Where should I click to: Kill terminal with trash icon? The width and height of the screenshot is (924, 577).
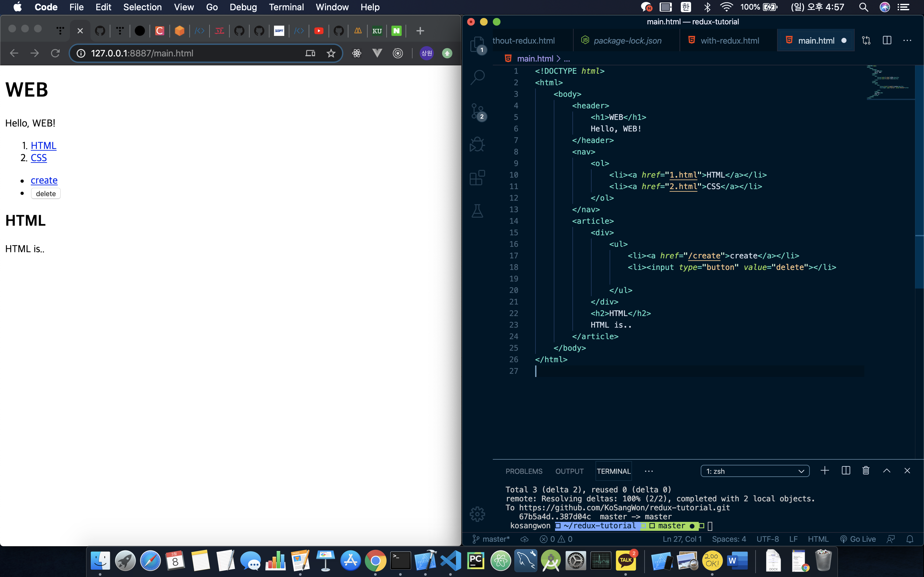pos(866,471)
